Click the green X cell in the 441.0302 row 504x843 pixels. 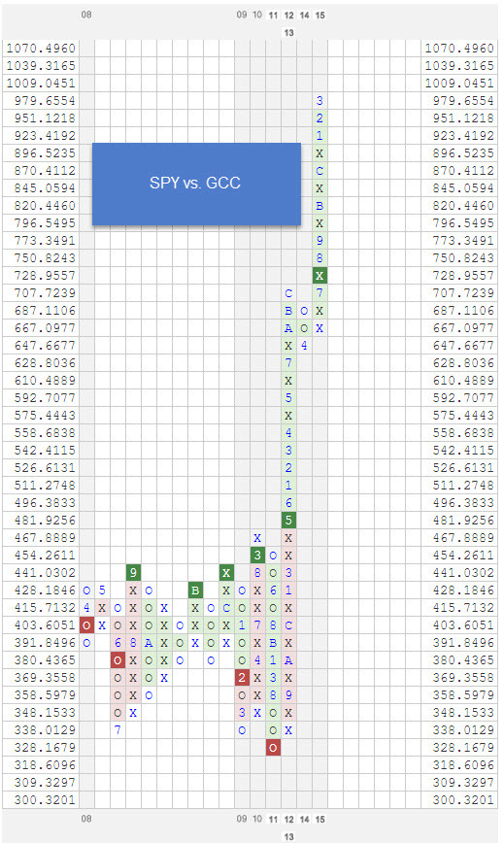(x=226, y=573)
